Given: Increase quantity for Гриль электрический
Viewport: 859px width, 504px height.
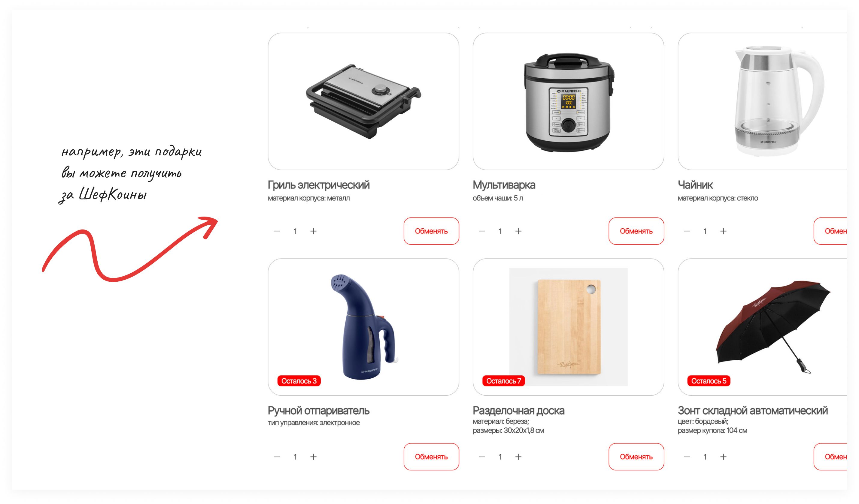Looking at the screenshot, I should [313, 231].
